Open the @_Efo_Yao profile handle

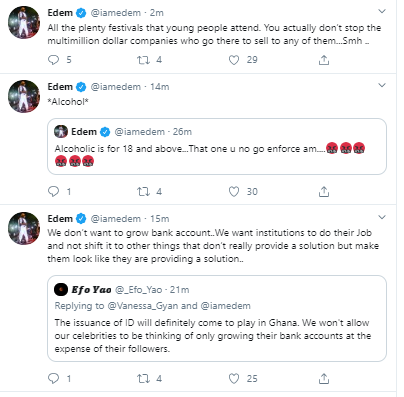(x=139, y=290)
